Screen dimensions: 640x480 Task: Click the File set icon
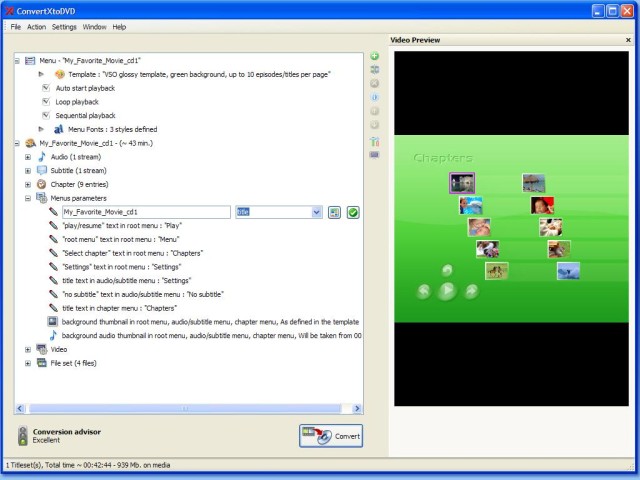point(42,363)
